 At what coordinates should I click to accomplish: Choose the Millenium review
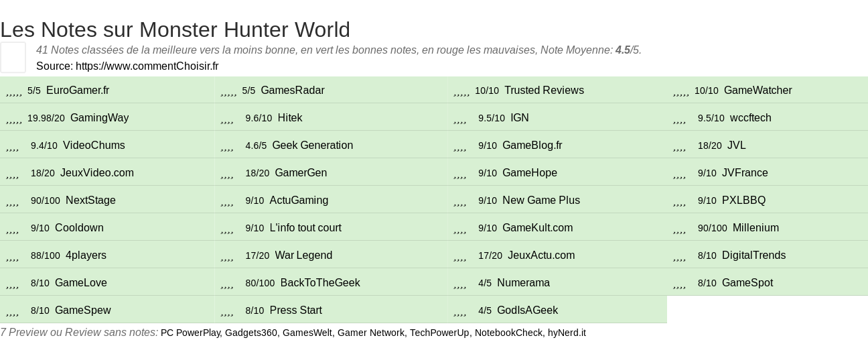click(x=755, y=228)
